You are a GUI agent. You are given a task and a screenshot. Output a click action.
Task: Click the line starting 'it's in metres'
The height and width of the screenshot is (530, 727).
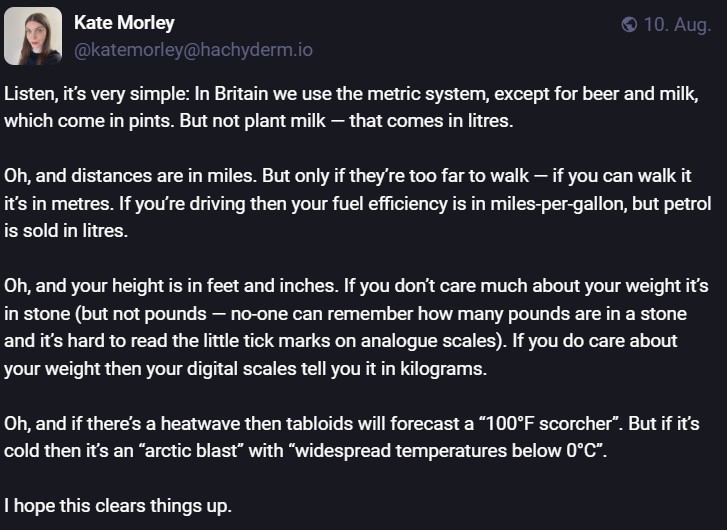(357, 204)
